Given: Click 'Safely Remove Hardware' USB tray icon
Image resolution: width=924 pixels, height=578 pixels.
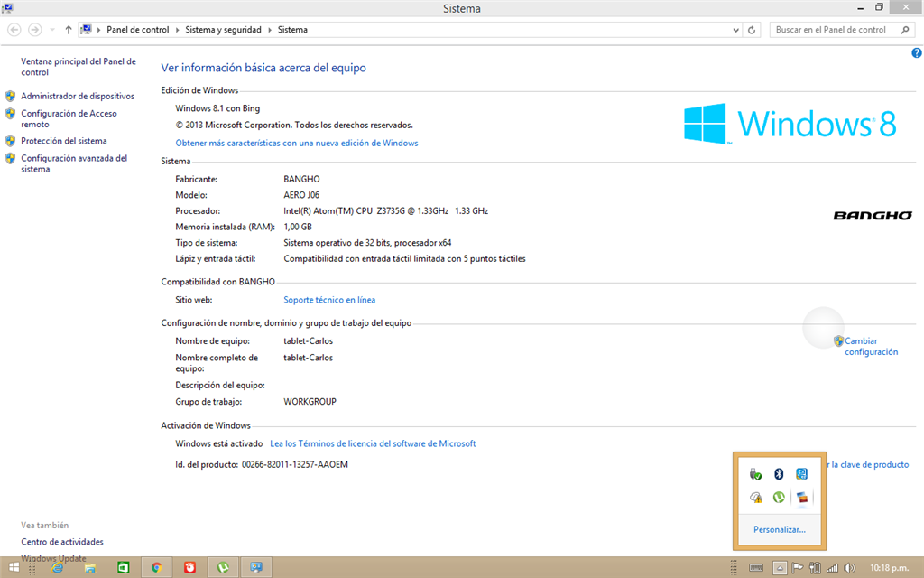Looking at the screenshot, I should (755, 473).
